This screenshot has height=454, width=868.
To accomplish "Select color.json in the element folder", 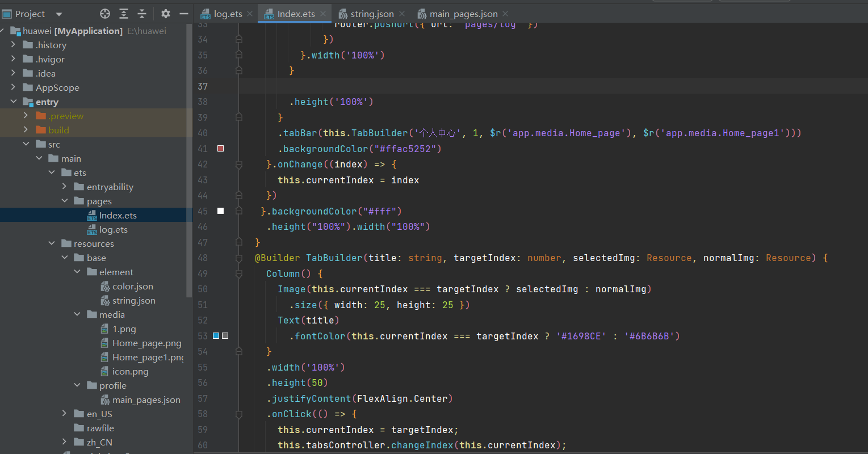I will pos(132,287).
